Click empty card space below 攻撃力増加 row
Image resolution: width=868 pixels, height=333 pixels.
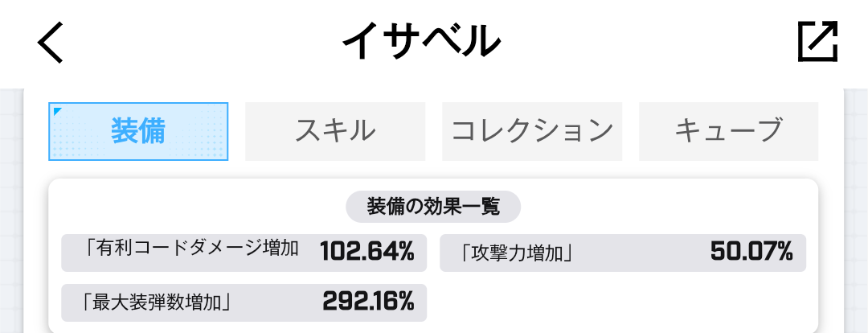(x=623, y=302)
